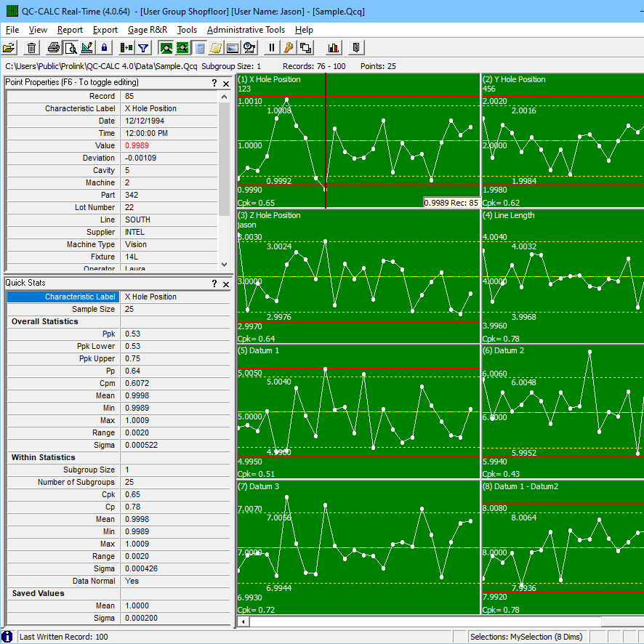Image resolution: width=644 pixels, height=644 pixels.
Task: Click the yellow notes icon
Action: pyautogui.click(x=216, y=48)
